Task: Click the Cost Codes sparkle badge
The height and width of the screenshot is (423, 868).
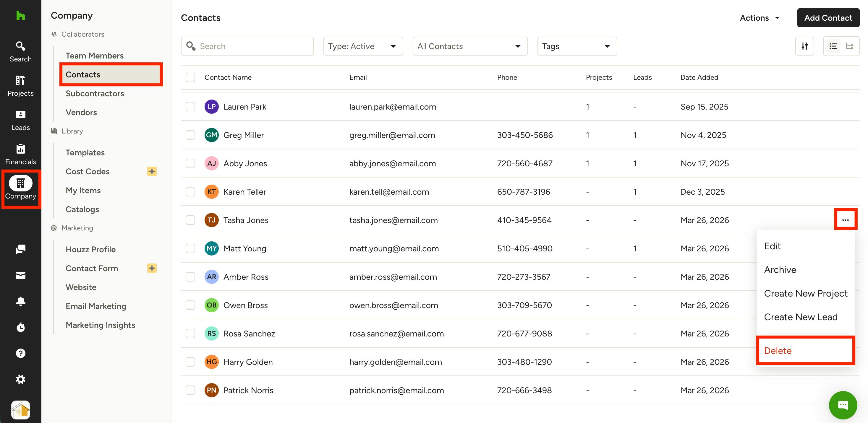Action: [x=152, y=171]
